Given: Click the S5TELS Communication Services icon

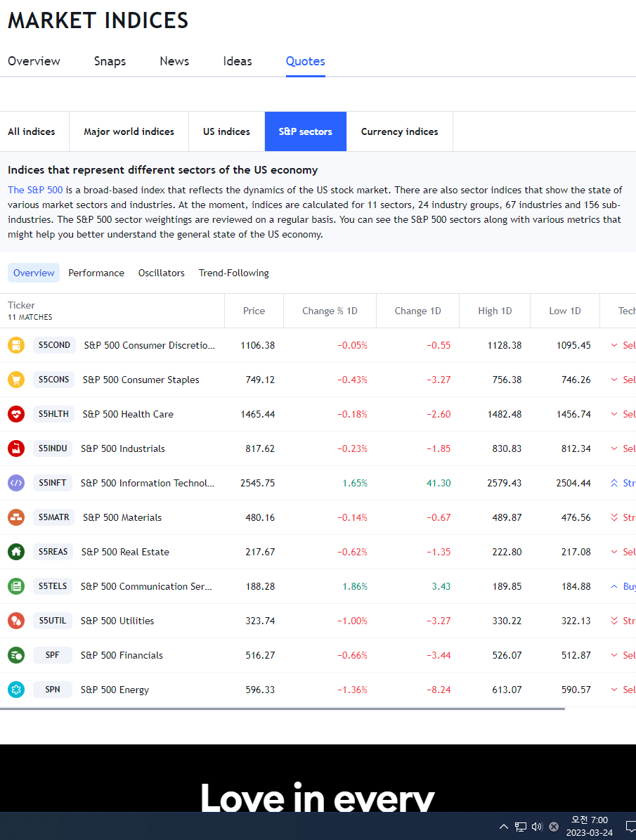Looking at the screenshot, I should 16,586.
